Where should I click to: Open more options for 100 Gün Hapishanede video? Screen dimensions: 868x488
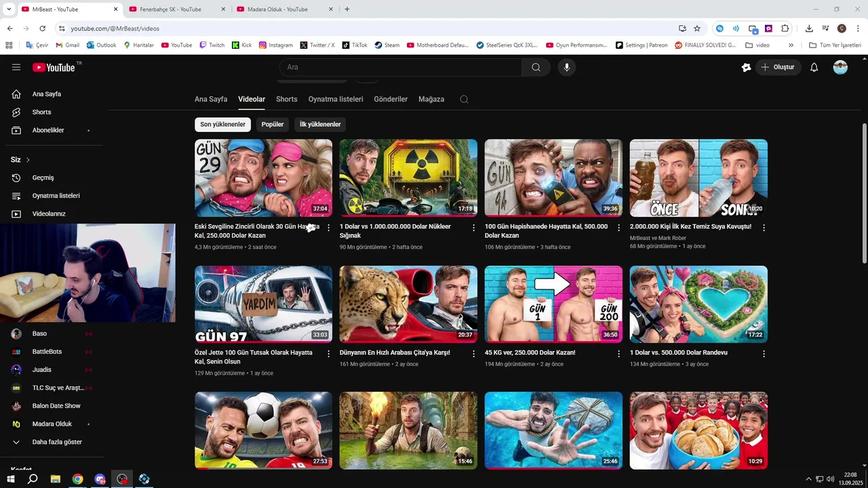coord(618,228)
